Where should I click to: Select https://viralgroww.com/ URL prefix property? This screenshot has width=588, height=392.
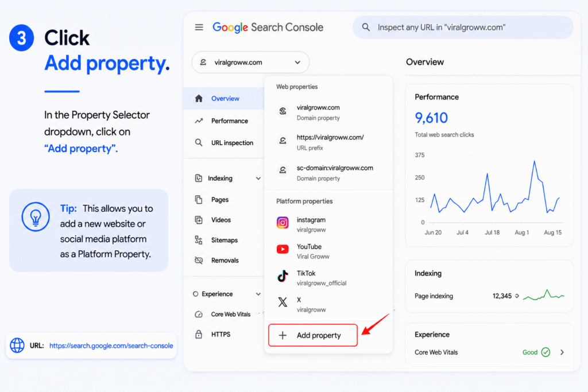click(328, 142)
